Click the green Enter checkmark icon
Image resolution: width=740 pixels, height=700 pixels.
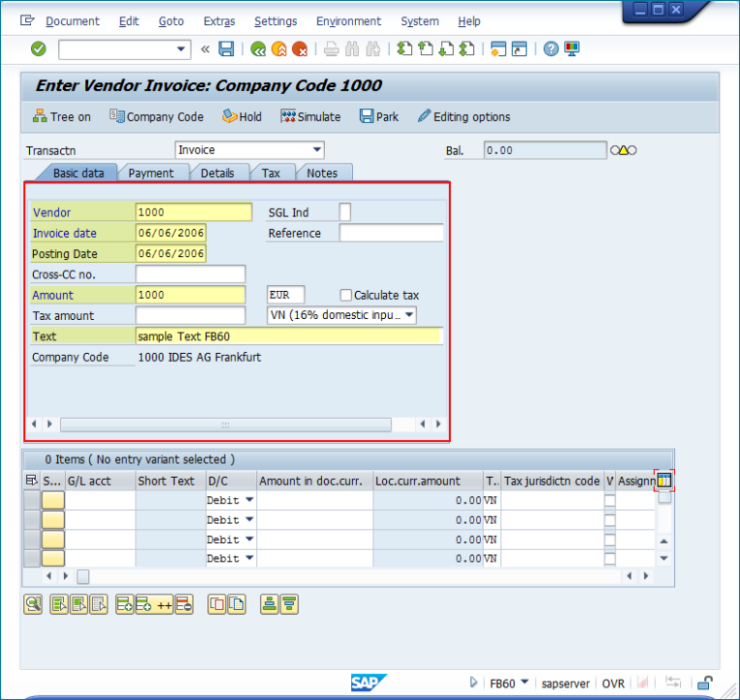(x=38, y=49)
